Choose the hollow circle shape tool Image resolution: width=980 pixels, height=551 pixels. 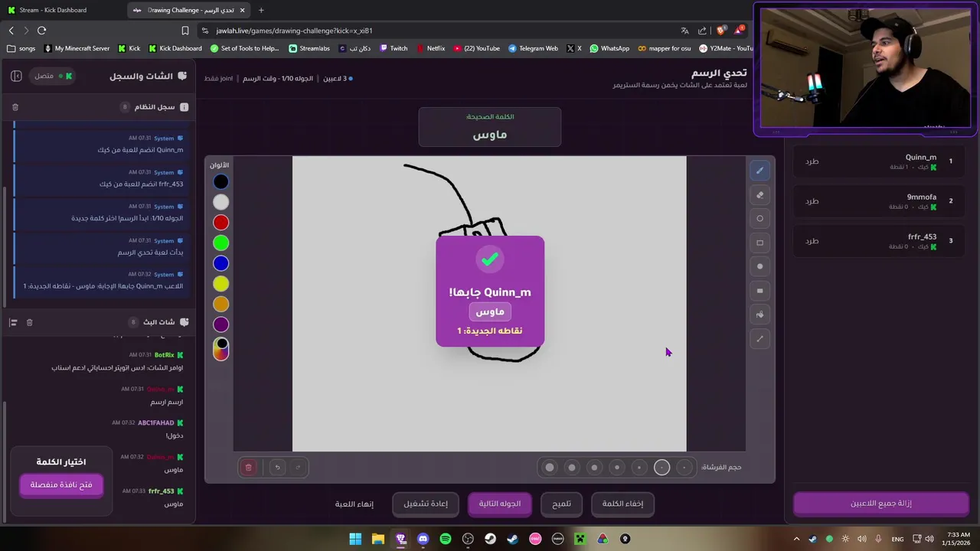(x=759, y=219)
